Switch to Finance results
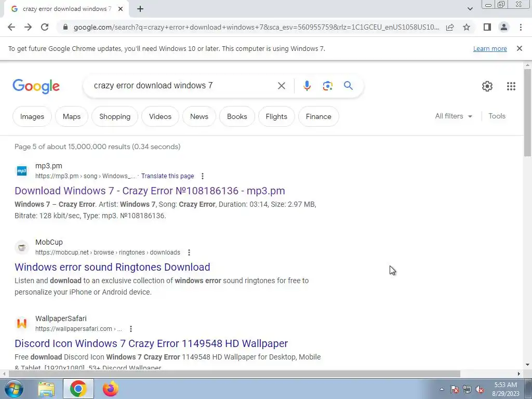The height and width of the screenshot is (399, 532). [318, 116]
